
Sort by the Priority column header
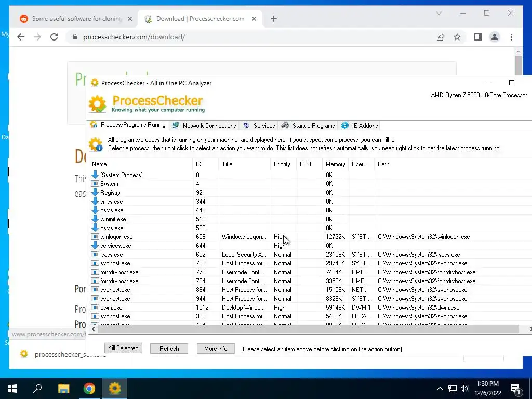click(x=283, y=164)
